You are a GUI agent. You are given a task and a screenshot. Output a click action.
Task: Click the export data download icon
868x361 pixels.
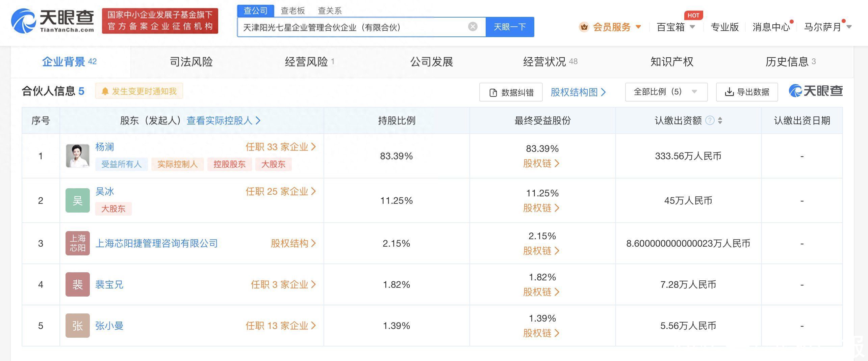pyautogui.click(x=730, y=92)
